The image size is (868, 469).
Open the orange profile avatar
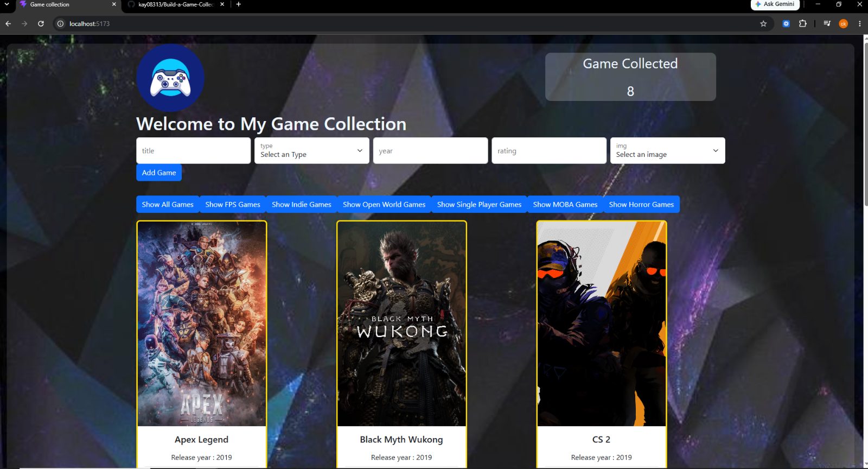(843, 23)
